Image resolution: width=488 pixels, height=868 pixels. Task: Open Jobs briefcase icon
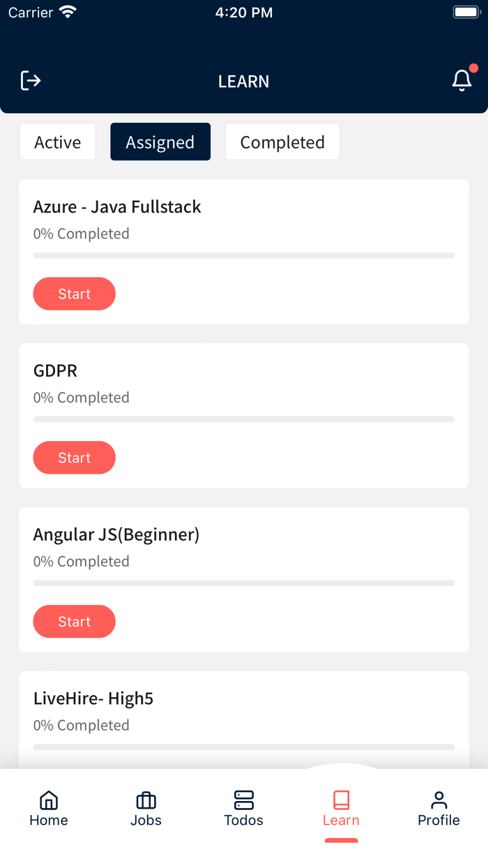(x=146, y=800)
